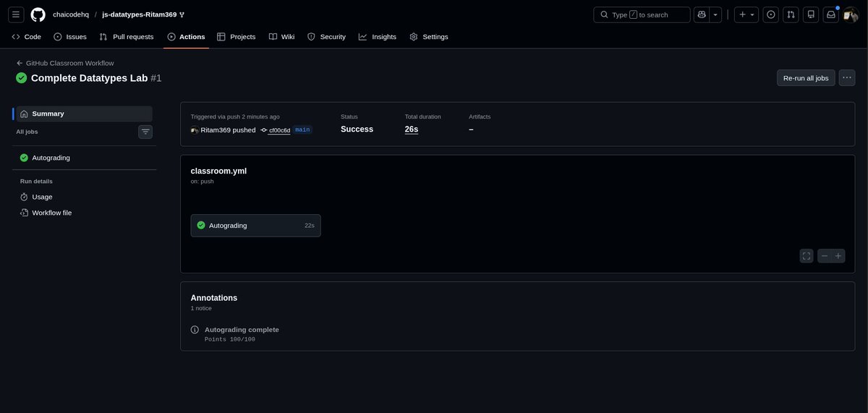Open the notifications inbox icon
The image size is (868, 413).
(x=831, y=14)
